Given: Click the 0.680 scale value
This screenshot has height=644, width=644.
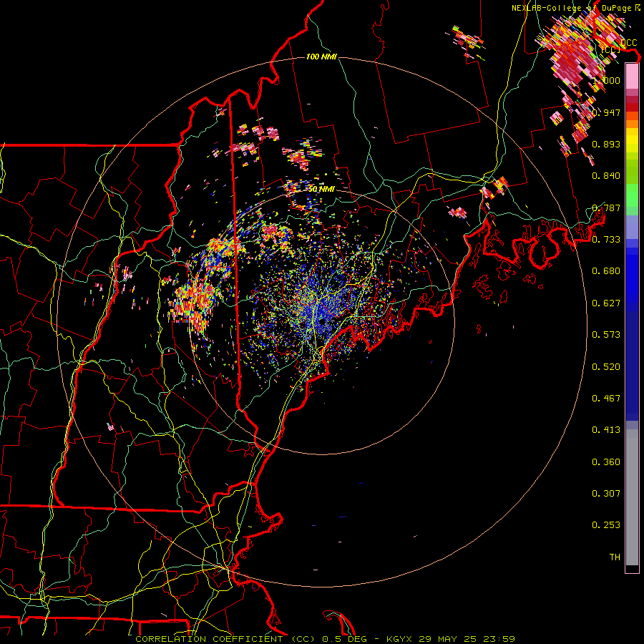Looking at the screenshot, I should coord(606,271).
